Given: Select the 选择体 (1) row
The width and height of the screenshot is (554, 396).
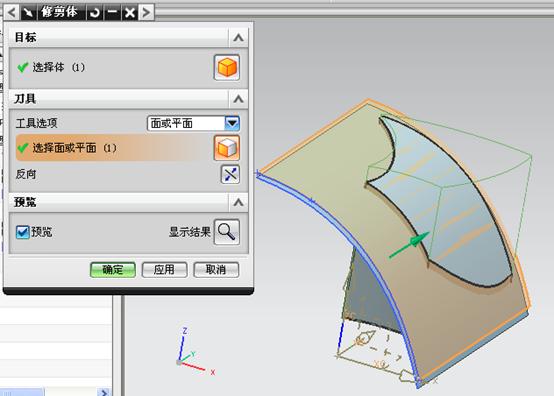Looking at the screenshot, I should (x=129, y=67).
